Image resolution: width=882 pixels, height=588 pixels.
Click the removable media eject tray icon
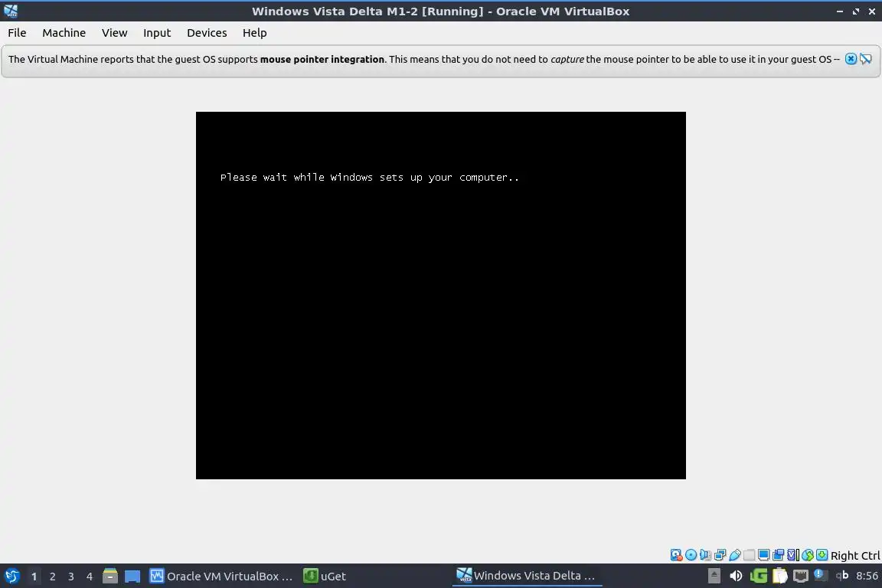pyautogui.click(x=714, y=576)
